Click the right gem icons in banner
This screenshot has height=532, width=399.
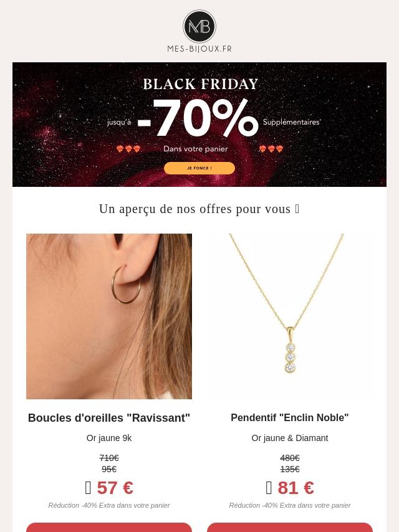click(271, 149)
